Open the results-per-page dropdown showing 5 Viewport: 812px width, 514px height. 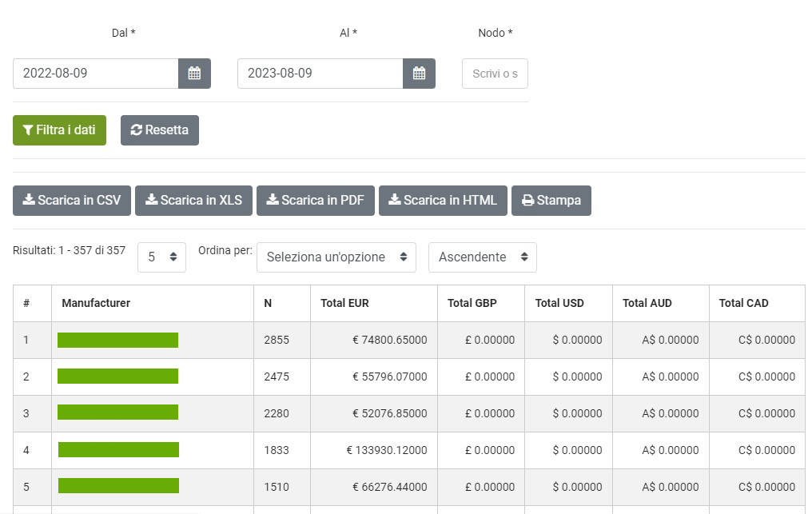tap(161, 257)
